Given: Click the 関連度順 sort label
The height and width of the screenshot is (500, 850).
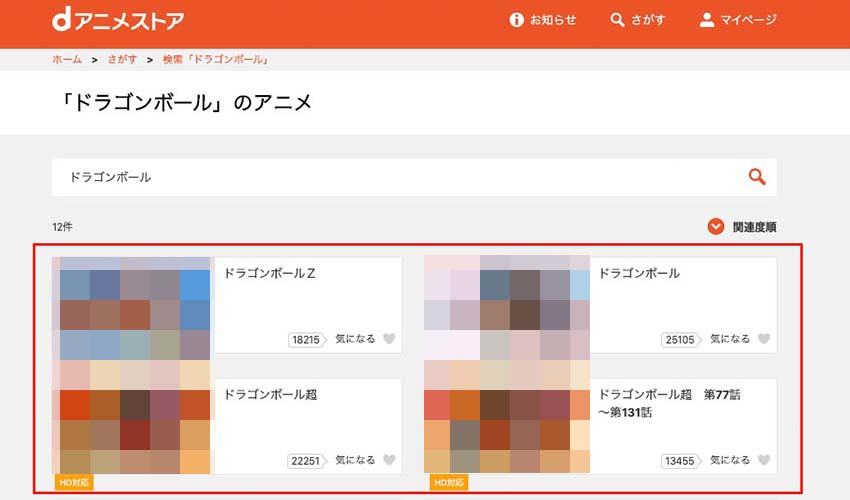Looking at the screenshot, I should coord(754,227).
